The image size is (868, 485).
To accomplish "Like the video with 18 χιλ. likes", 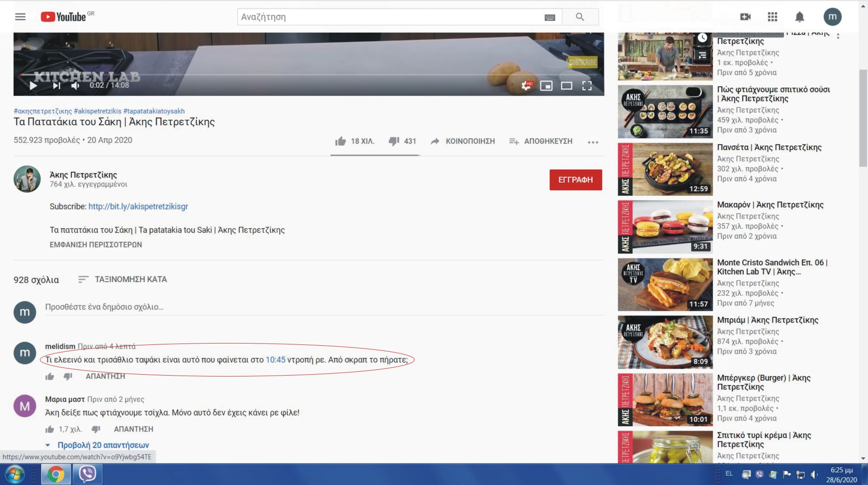I will click(x=355, y=141).
